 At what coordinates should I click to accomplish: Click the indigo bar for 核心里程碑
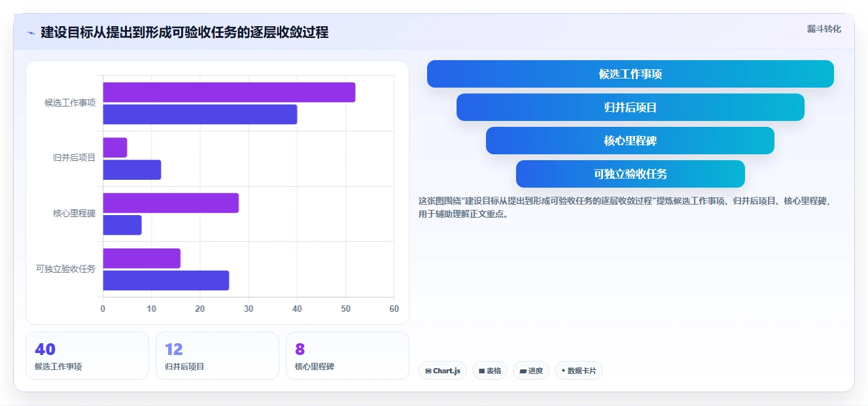pos(122,225)
